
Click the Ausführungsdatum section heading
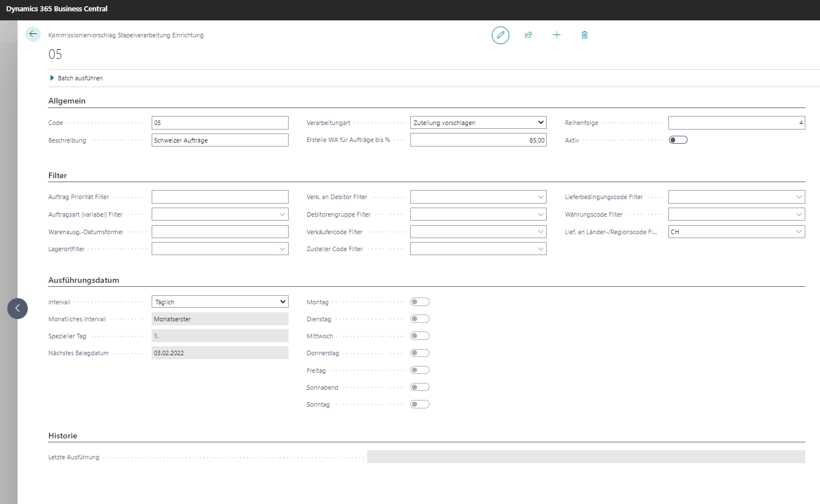(x=84, y=280)
